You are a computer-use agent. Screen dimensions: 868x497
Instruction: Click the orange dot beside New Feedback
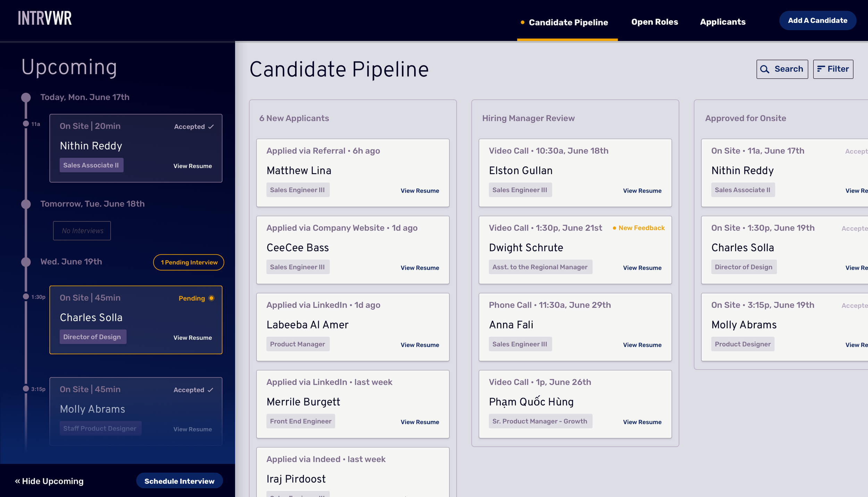click(614, 228)
